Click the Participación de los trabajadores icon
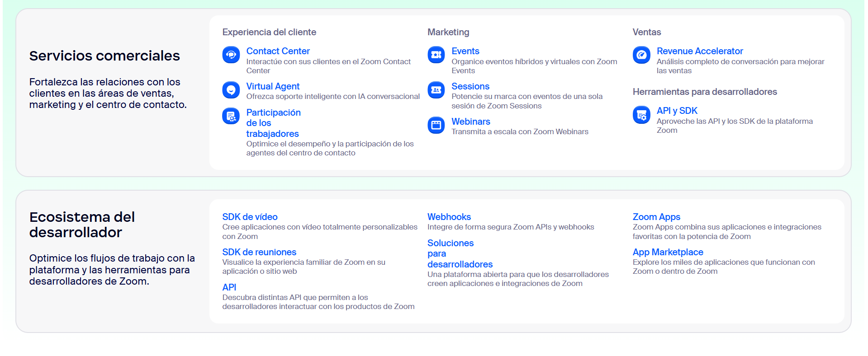The width and height of the screenshot is (868, 356). click(231, 116)
